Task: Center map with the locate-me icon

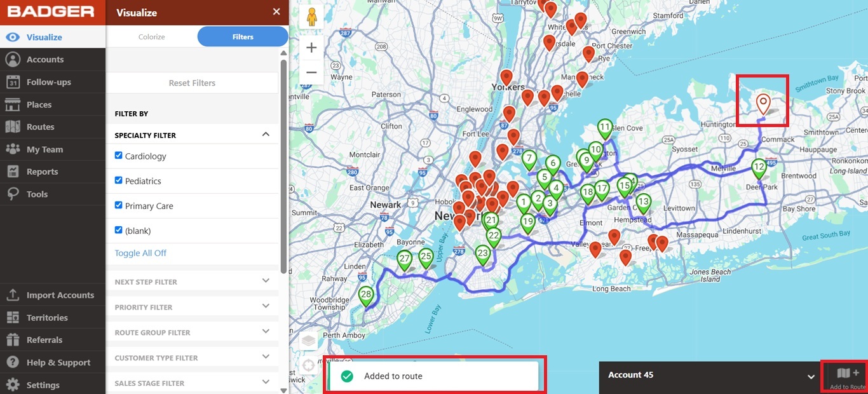Action: [x=308, y=365]
